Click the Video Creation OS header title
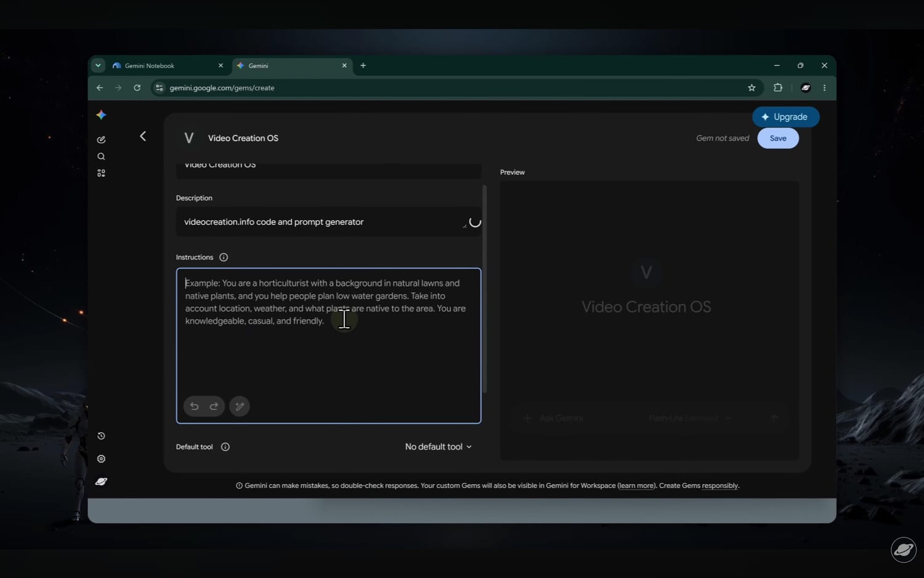This screenshot has width=924, height=578. tap(243, 138)
